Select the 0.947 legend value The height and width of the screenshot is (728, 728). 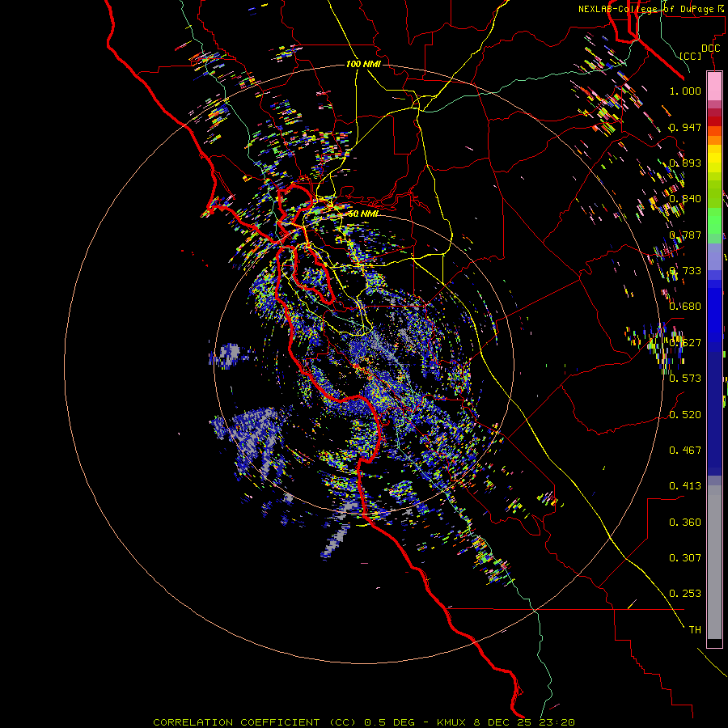pyautogui.click(x=685, y=127)
